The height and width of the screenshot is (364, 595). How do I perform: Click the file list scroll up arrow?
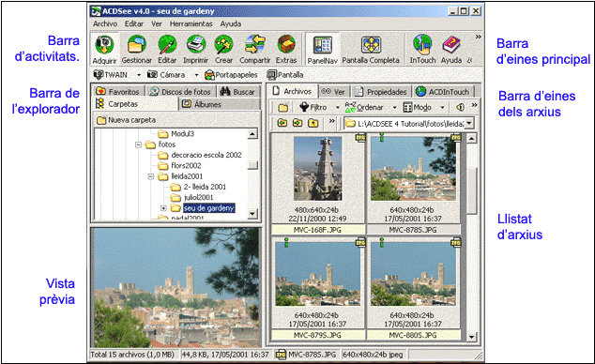(472, 138)
